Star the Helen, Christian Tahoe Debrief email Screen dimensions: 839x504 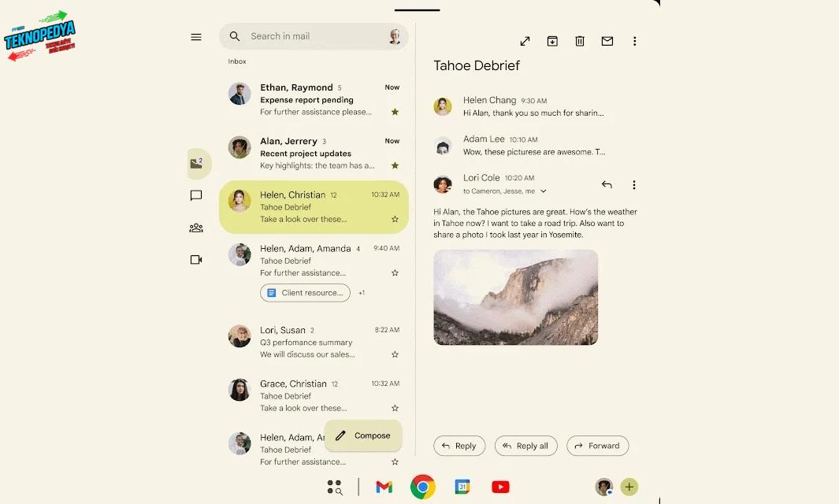click(395, 219)
